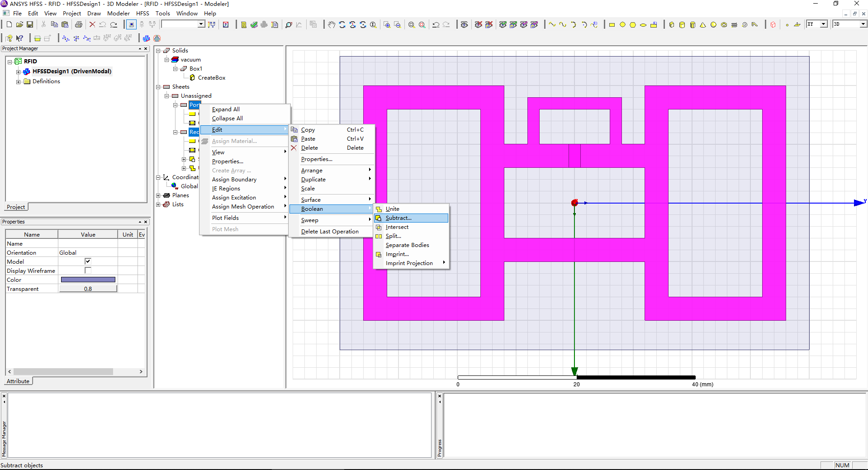Select the Draw cylinder tool
Screen dimensions: 868x470
682,24
